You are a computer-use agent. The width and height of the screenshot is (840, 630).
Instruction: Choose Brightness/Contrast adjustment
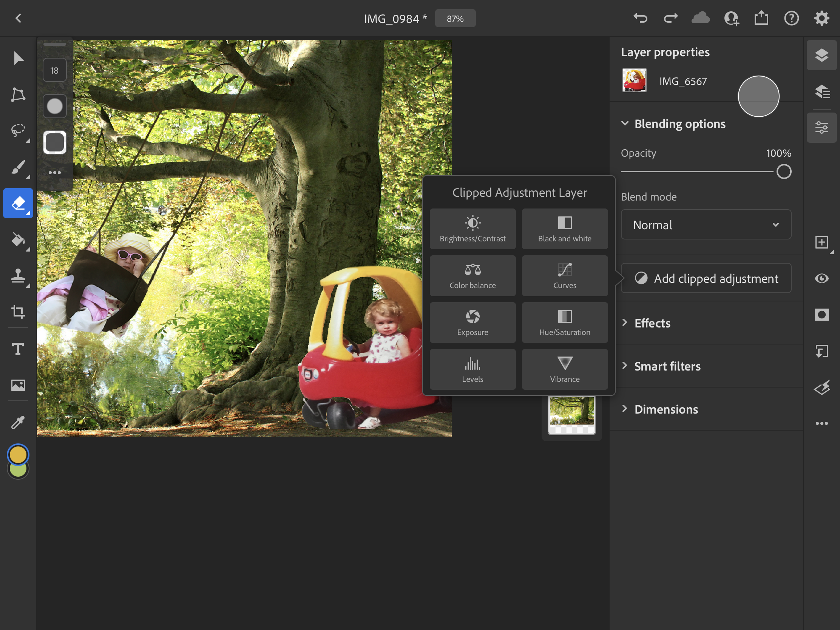tap(472, 229)
